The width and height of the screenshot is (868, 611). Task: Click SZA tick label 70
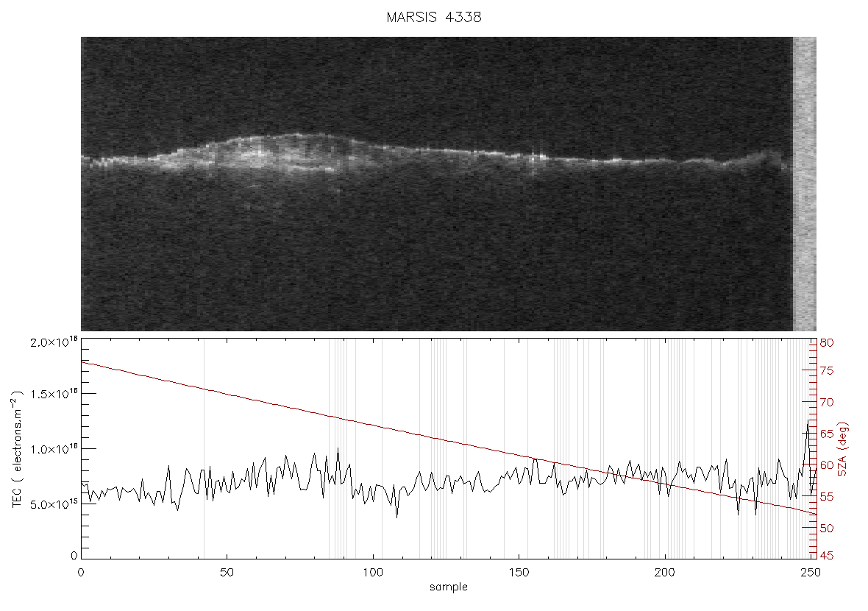[827, 402]
